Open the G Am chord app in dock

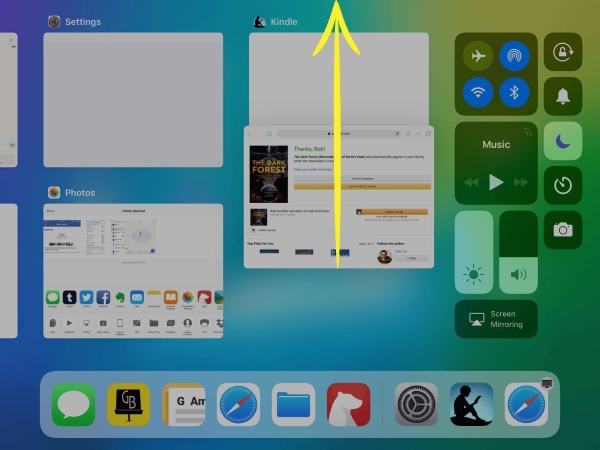click(x=184, y=404)
